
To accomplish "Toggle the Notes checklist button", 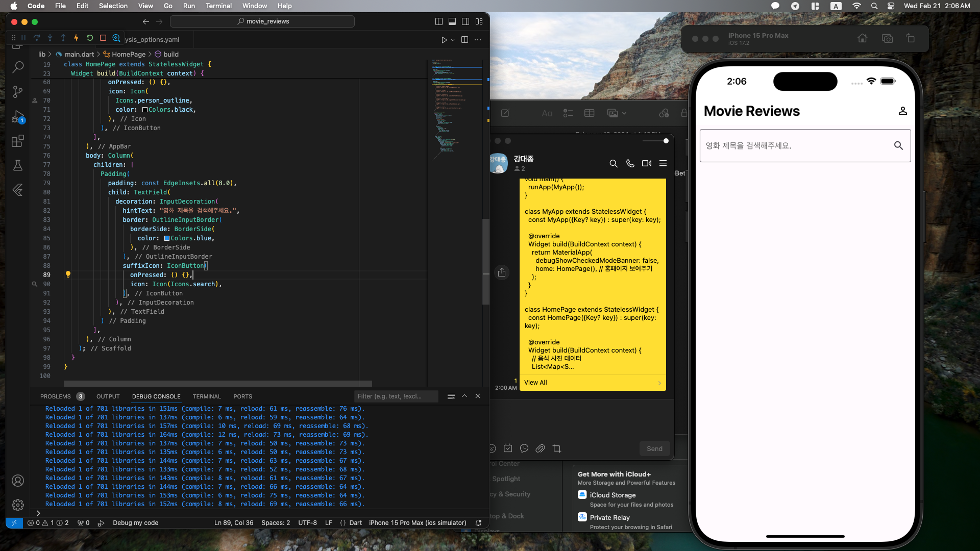I will (x=568, y=113).
